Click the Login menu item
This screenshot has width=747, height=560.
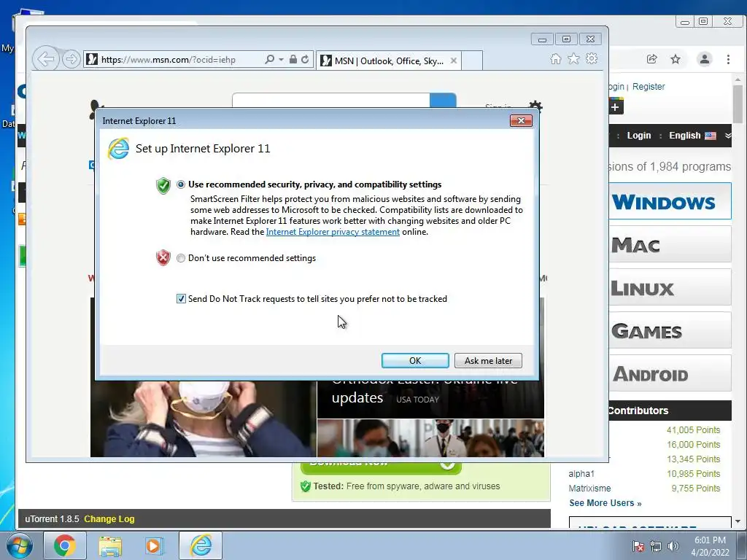[x=639, y=135]
